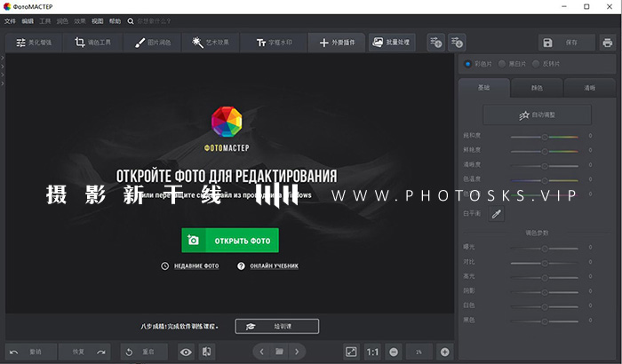This screenshot has width=622, height=364.
Task: Open the Tt text watermark tab
Action: pyautogui.click(x=274, y=43)
